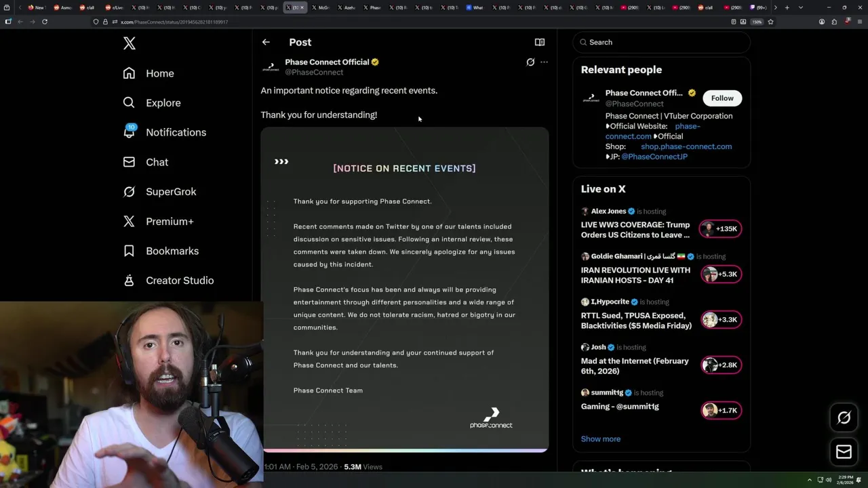Open the Creator Studio icon
868x488 pixels.
click(129, 280)
